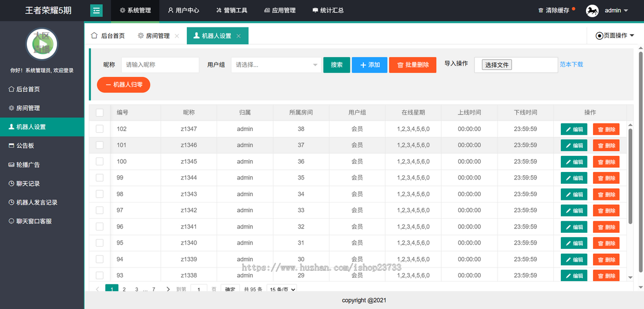
Task: Open 房间管理 in the sidebar
Action: tap(42, 108)
